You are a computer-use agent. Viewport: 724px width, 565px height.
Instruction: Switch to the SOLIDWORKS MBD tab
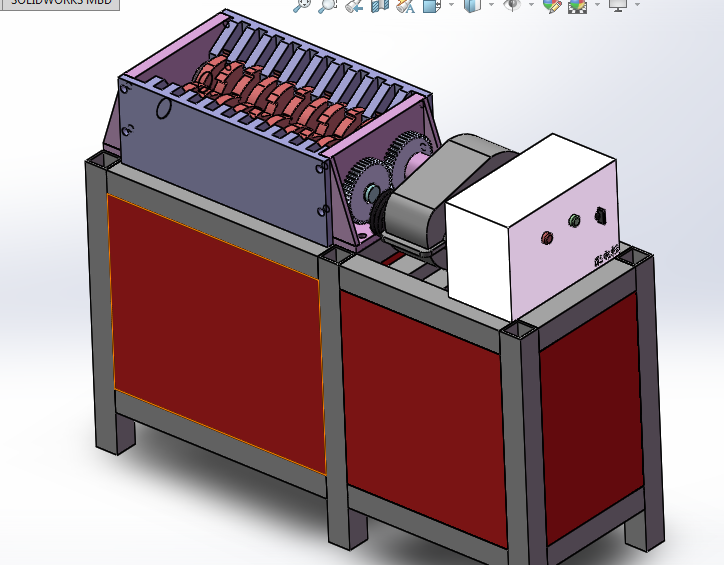coord(60,3)
